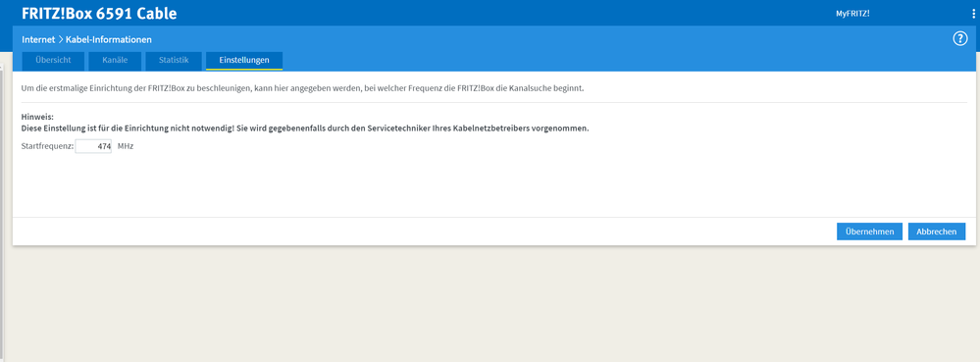The image size is (980, 362).
Task: Switch to the Übersicht tab
Action: click(53, 61)
